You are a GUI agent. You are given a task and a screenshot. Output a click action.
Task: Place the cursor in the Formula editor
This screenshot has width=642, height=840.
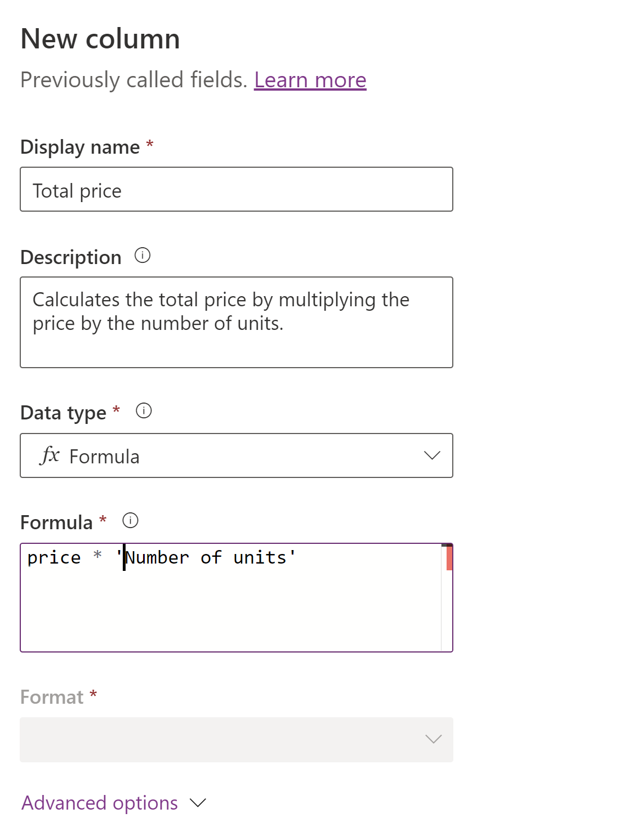(x=225, y=597)
